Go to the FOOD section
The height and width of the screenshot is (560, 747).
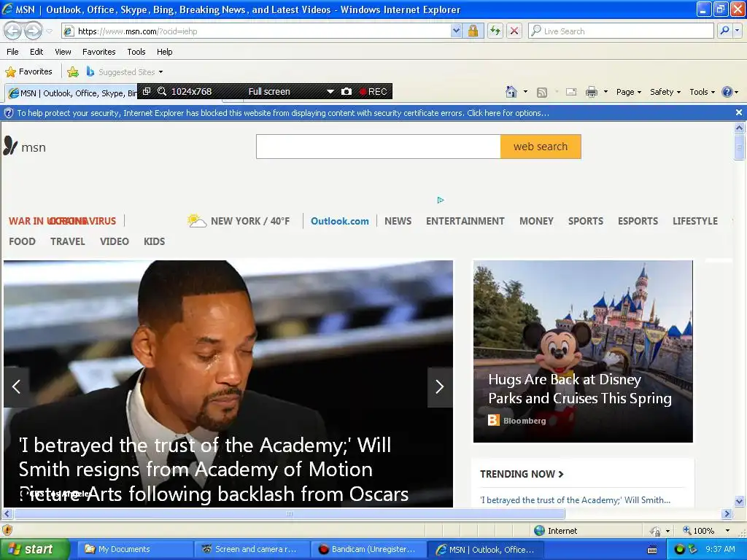(22, 241)
